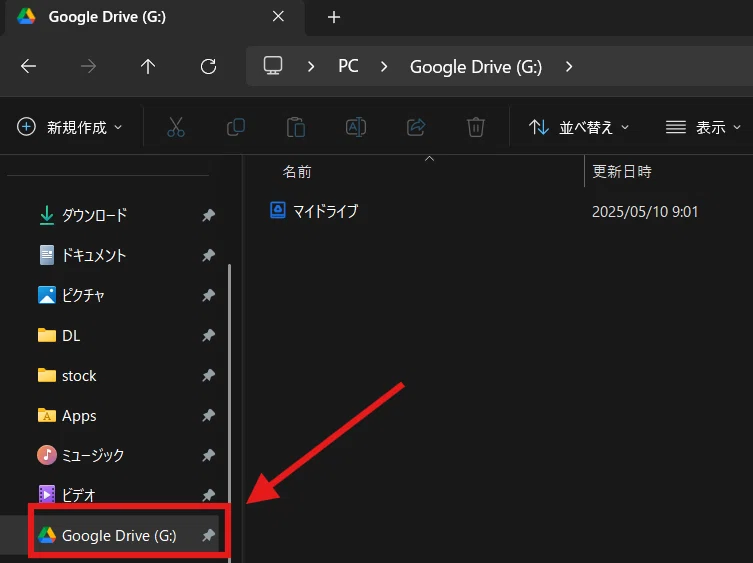This screenshot has width=753, height=563.
Task: Go back with the left arrow button
Action: [28, 66]
